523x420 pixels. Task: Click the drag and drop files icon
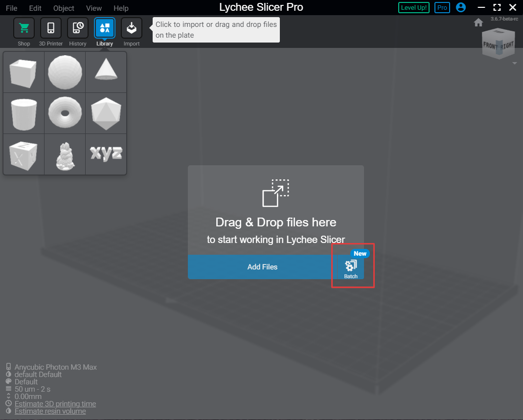275,193
